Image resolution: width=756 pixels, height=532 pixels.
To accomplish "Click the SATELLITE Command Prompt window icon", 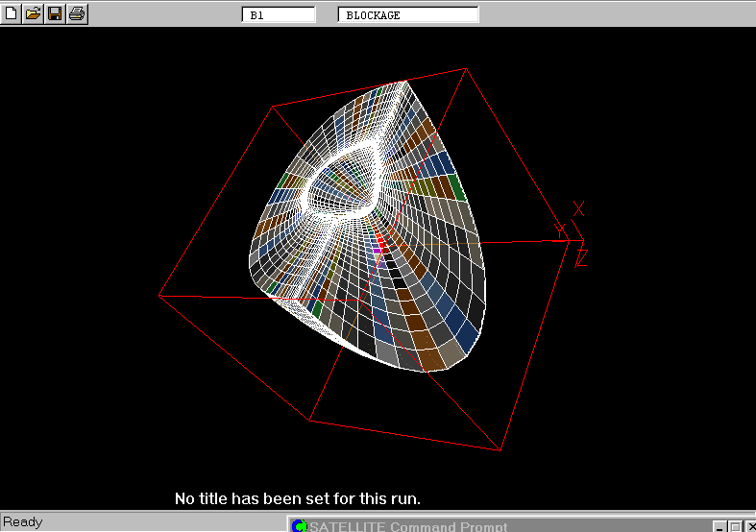I will (299, 525).
